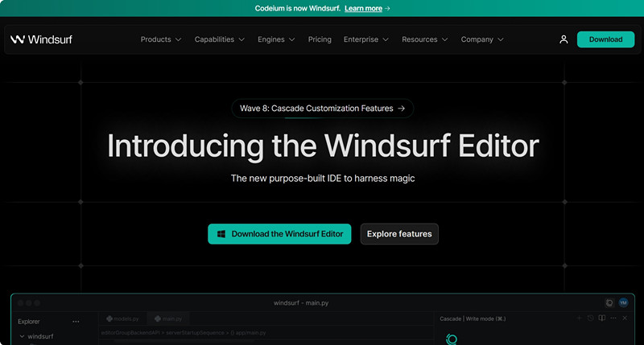The width and height of the screenshot is (644, 345).
Task: Open the Wave 8 Cascade Customization Features announcement
Action: point(323,109)
